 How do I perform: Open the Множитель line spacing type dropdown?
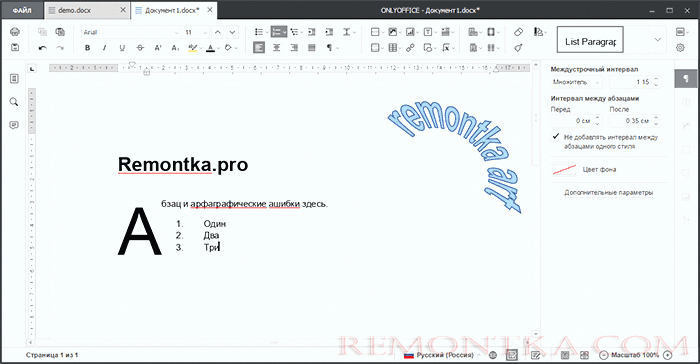(x=576, y=82)
